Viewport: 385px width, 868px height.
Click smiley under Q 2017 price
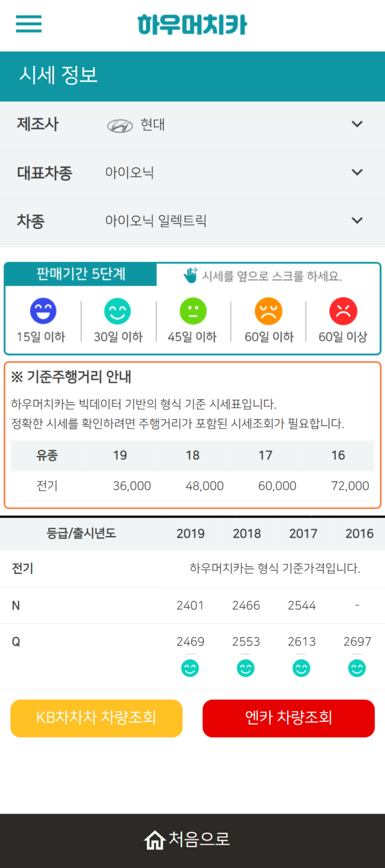[x=302, y=668]
